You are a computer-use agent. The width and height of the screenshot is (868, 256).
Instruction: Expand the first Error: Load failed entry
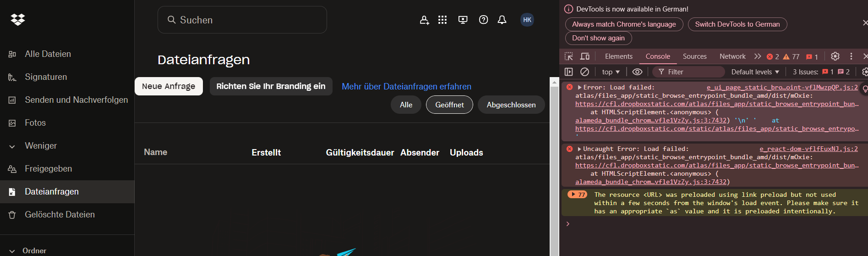(x=580, y=87)
